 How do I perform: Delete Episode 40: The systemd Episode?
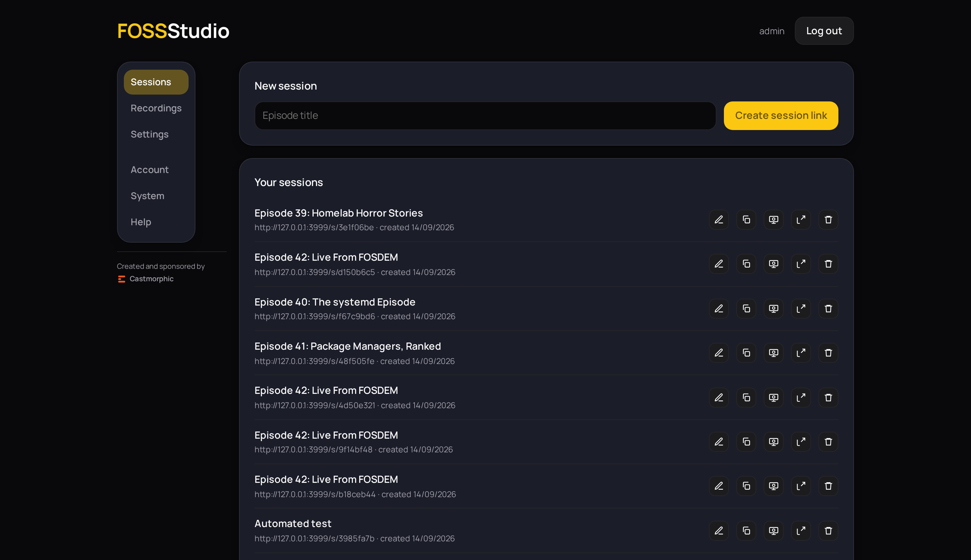coord(828,308)
